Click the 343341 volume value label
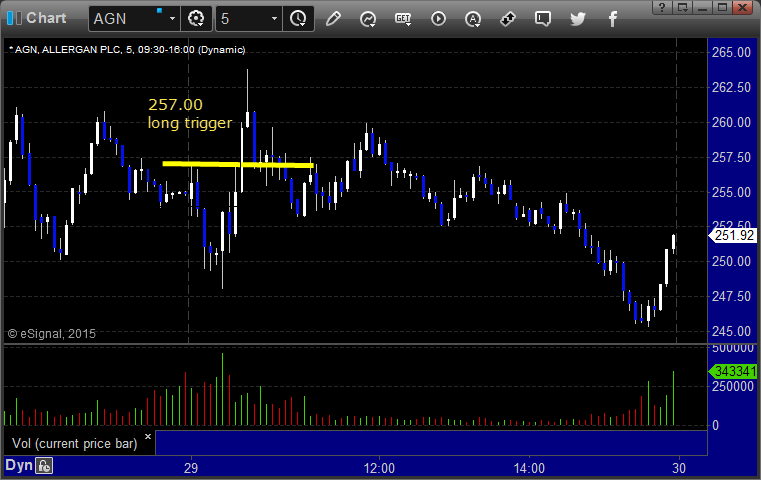This screenshot has height=480, width=761. [x=734, y=371]
